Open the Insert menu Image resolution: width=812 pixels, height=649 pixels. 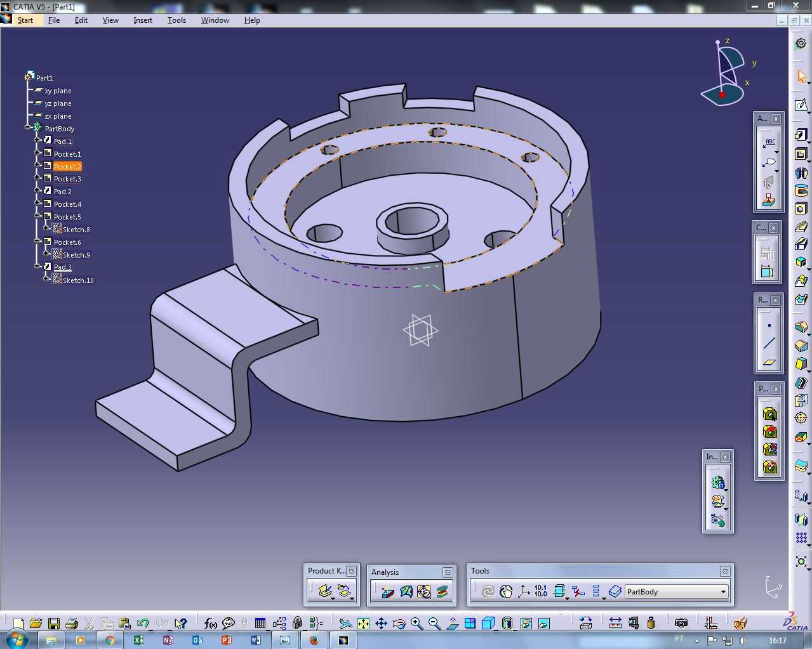[143, 20]
